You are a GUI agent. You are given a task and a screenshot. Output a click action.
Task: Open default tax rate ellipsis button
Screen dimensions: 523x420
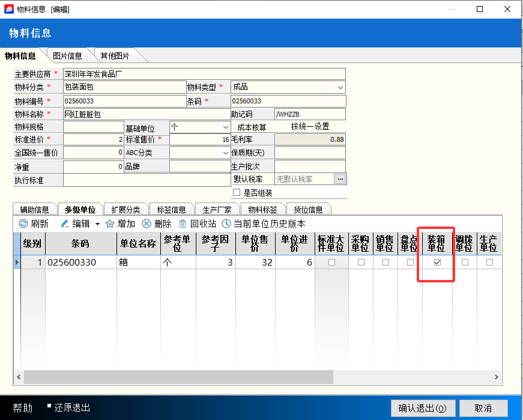coord(340,179)
